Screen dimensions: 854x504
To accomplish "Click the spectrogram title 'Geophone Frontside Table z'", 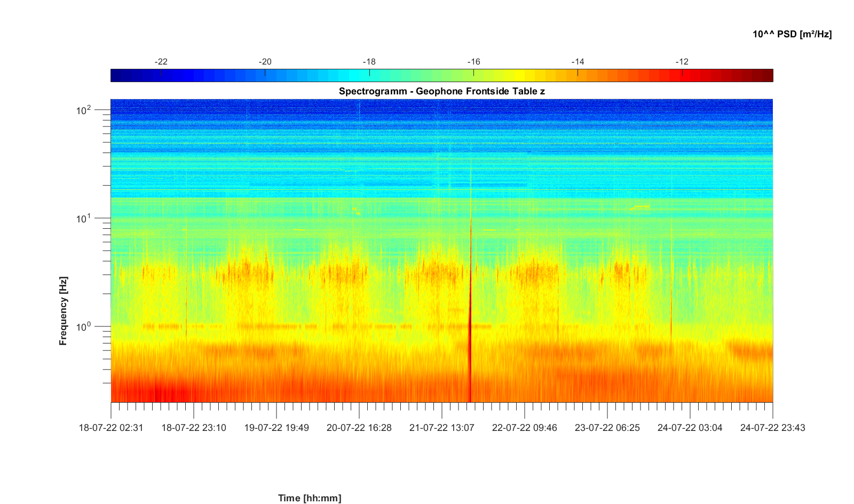I will pos(441,91).
